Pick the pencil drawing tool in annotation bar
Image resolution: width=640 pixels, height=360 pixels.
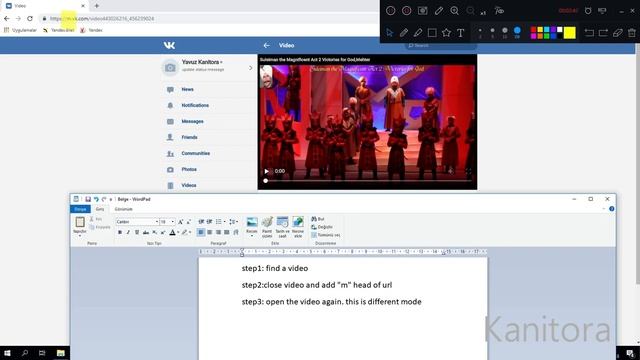[404, 33]
